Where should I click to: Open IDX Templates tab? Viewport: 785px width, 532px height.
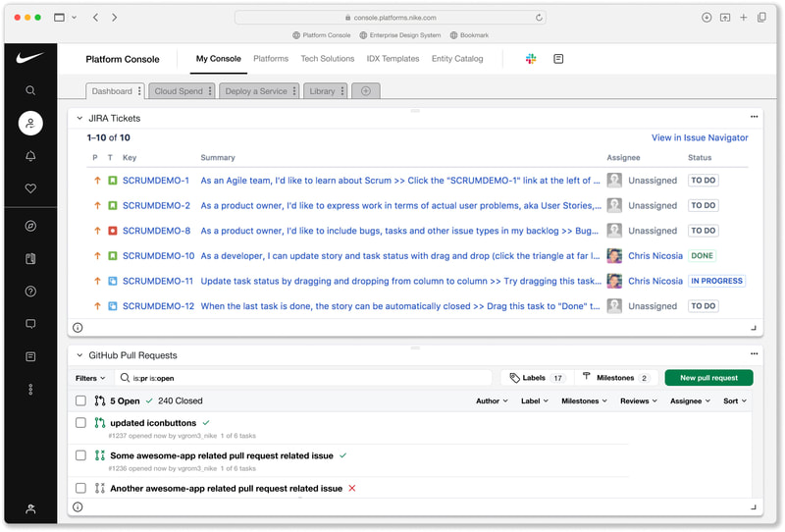(392, 59)
